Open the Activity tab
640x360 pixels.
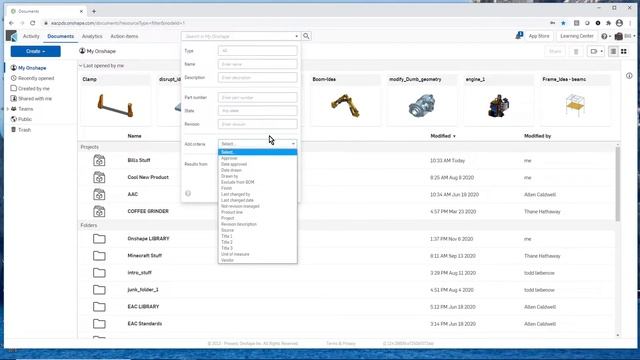click(x=31, y=36)
